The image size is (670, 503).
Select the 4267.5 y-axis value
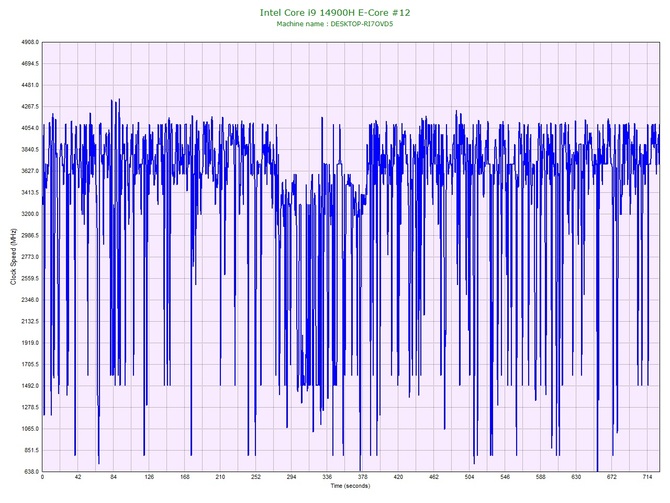click(x=30, y=107)
